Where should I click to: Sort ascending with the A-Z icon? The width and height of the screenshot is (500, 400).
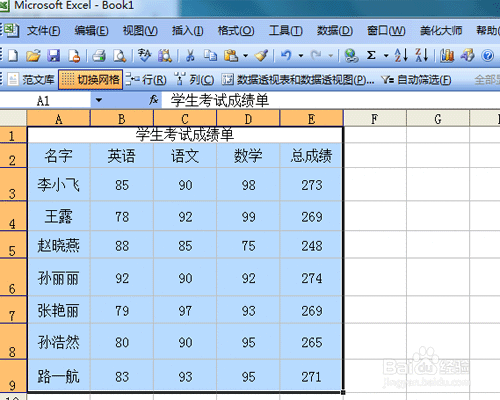(x=401, y=55)
